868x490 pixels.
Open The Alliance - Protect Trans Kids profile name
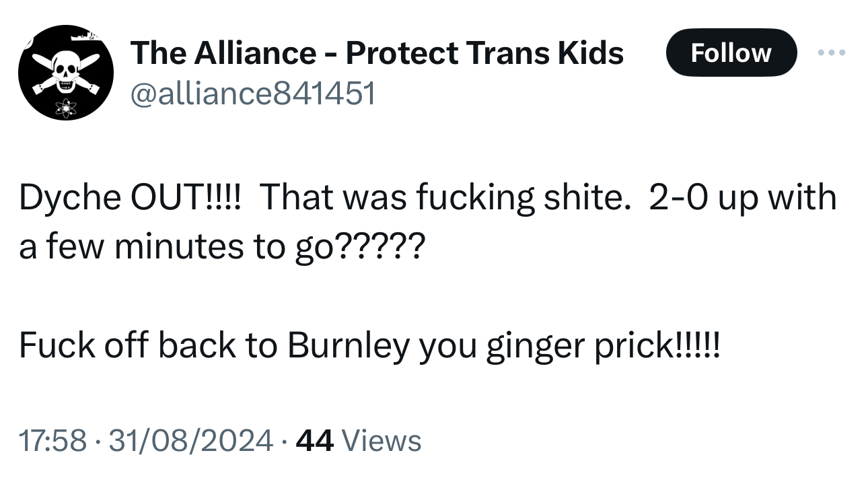coord(377,53)
